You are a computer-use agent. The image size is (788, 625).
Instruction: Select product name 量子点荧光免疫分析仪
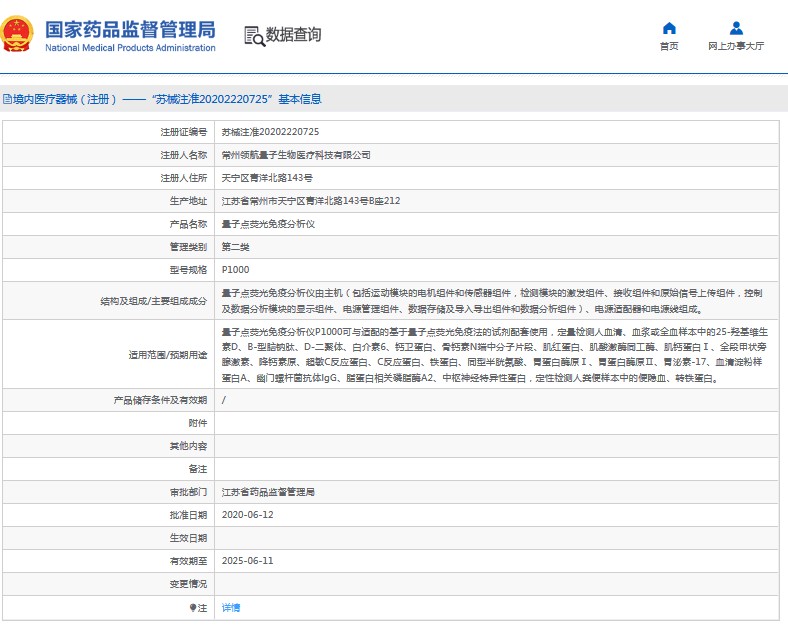coord(268,224)
